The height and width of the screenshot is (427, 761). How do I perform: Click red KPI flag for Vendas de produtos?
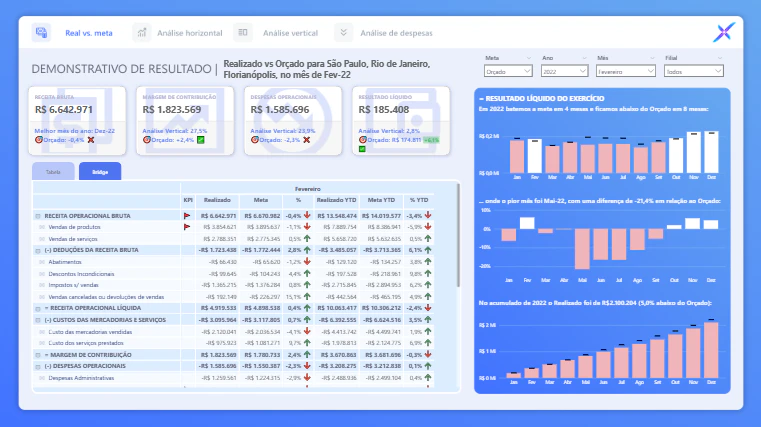pyautogui.click(x=187, y=227)
